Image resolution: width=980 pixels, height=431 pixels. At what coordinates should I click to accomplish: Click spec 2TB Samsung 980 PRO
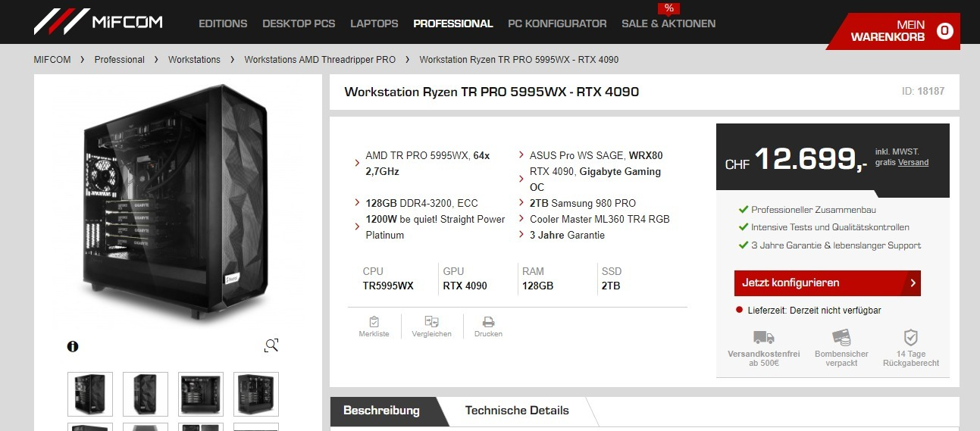click(582, 203)
